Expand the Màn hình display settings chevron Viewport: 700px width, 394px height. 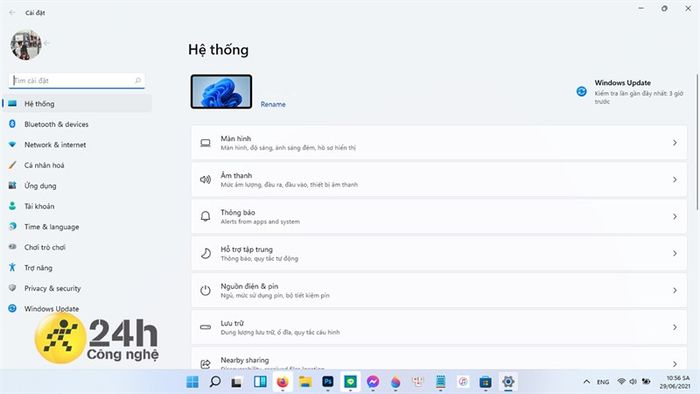click(675, 143)
